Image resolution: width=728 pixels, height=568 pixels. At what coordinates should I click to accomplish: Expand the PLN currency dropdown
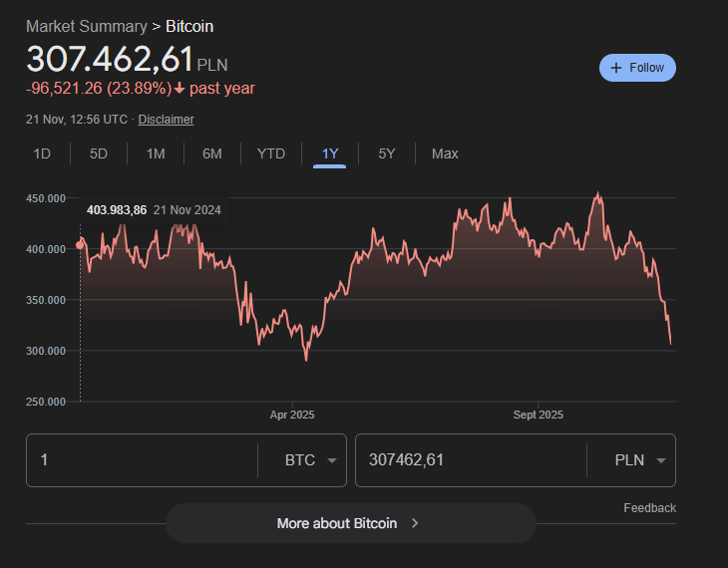point(640,460)
